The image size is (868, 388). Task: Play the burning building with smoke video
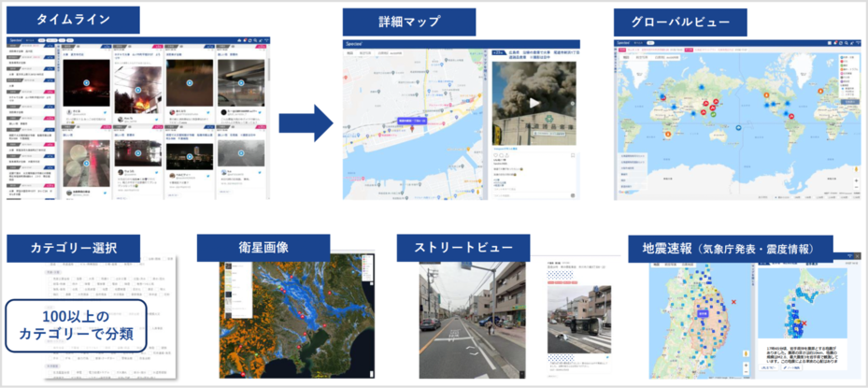[138, 89]
